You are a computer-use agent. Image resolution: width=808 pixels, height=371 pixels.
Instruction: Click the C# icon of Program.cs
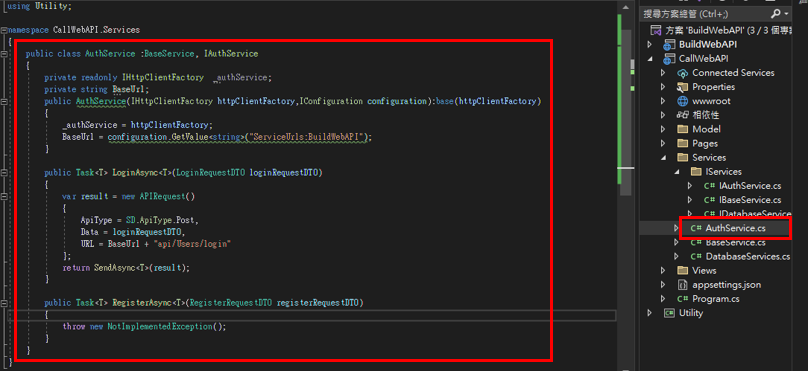click(x=683, y=298)
